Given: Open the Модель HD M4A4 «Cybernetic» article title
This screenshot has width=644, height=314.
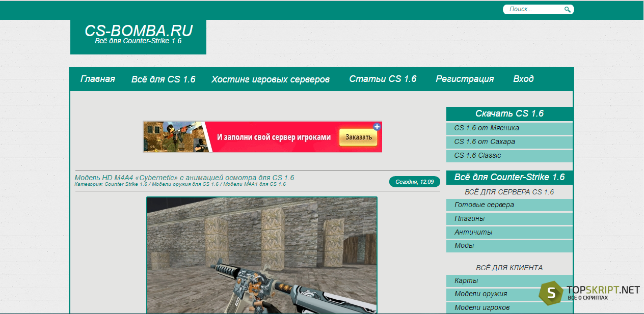Looking at the screenshot, I should [x=184, y=178].
